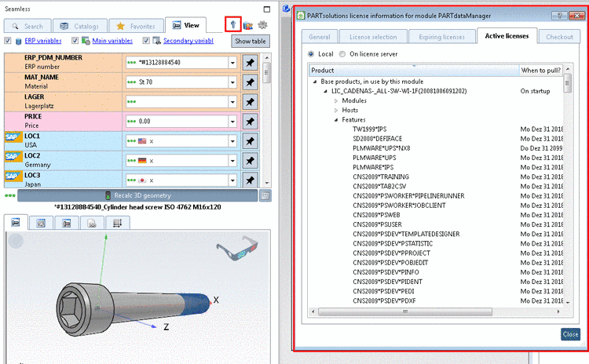Open ERP_PDM_NUMBER value dropdown
This screenshot has height=364, width=589.
tap(233, 63)
